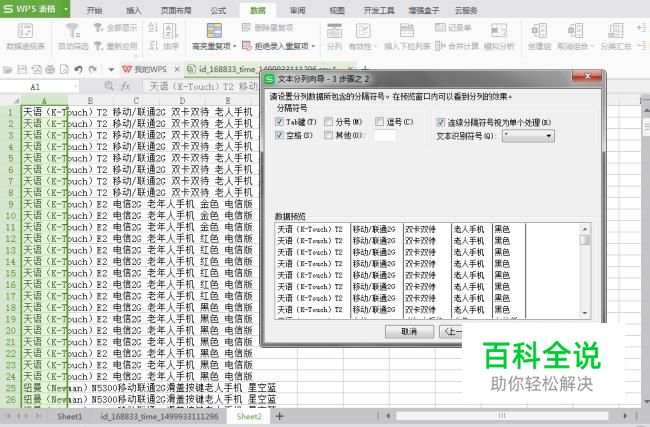Add a new sheet with plus button

(280, 416)
